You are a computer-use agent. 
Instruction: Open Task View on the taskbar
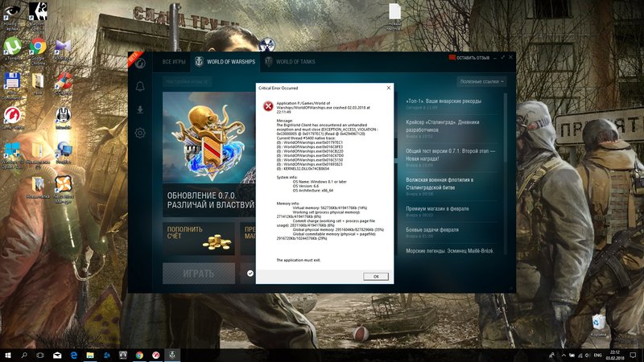pos(40,355)
